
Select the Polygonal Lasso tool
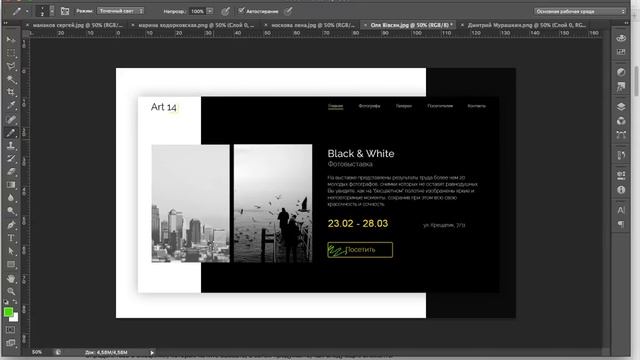11,66
